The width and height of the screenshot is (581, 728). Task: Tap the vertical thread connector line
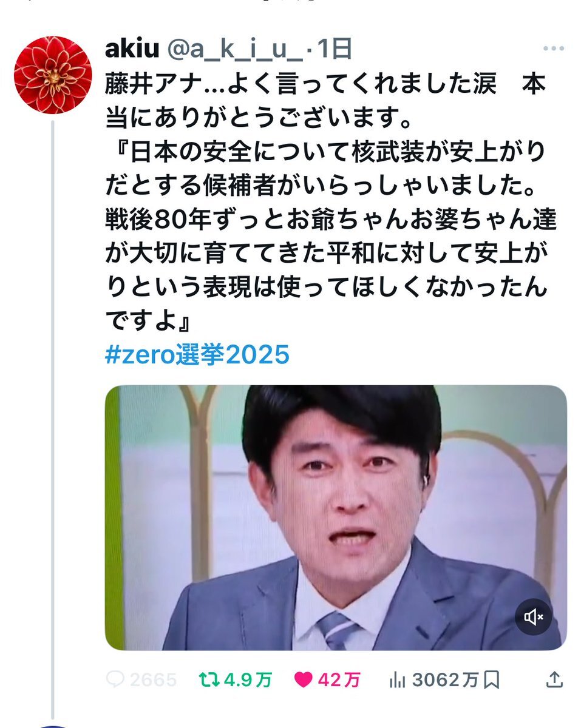53,419
